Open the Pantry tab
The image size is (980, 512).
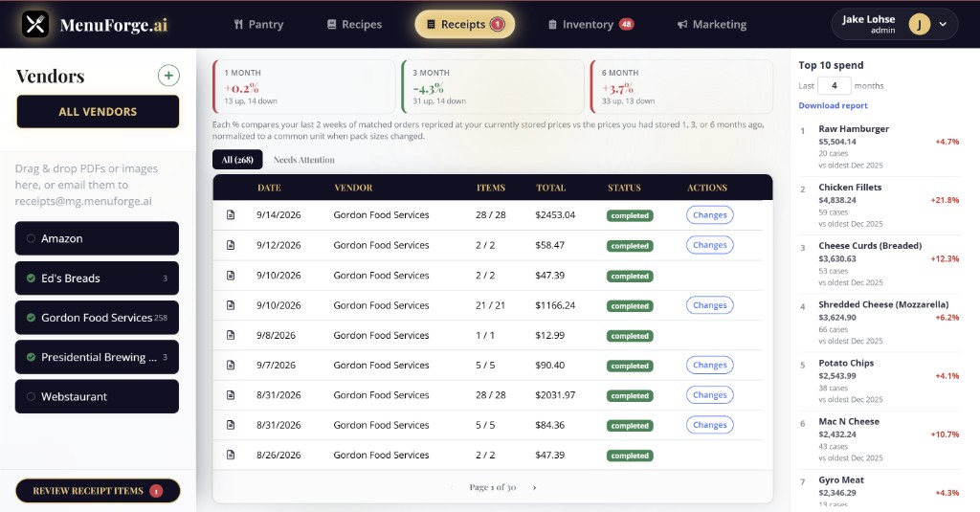[x=258, y=24]
